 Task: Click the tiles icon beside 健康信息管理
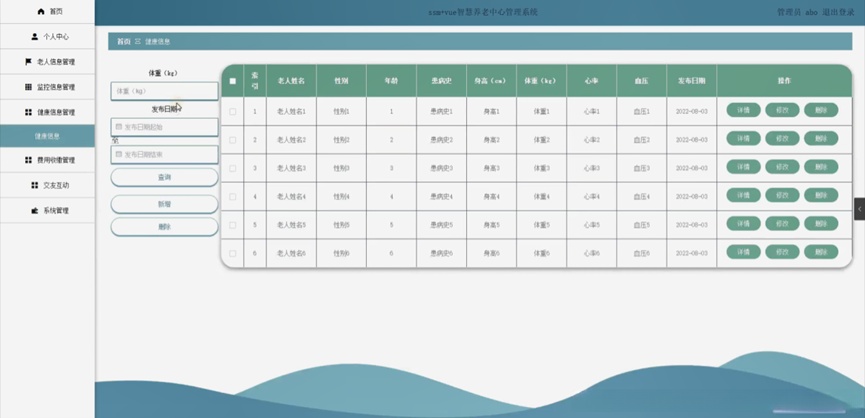click(28, 112)
